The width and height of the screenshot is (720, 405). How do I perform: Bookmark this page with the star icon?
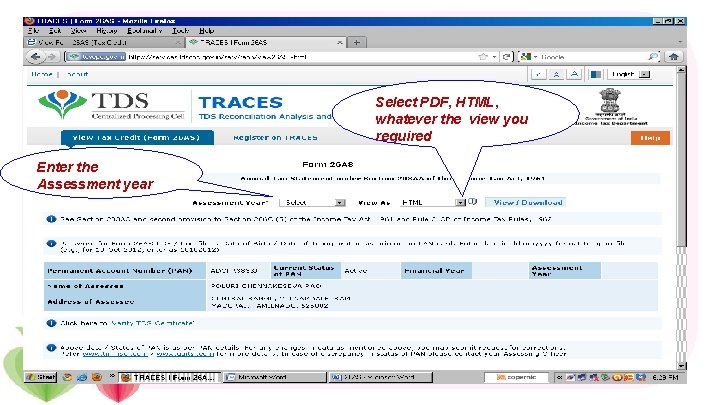coord(483,56)
